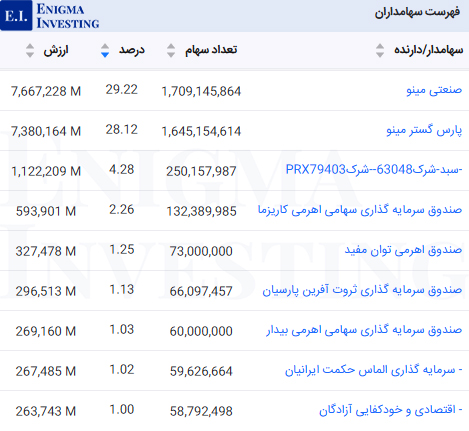The width and height of the screenshot is (469, 431).
Task: Click percentage value 29.22
Action: (x=122, y=90)
